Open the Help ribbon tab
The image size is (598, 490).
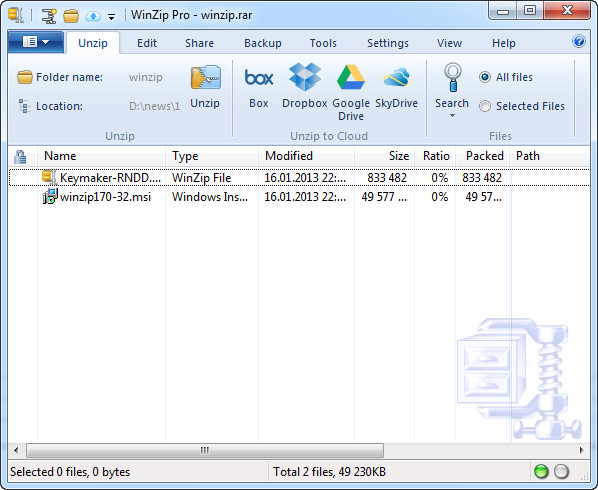coord(503,43)
